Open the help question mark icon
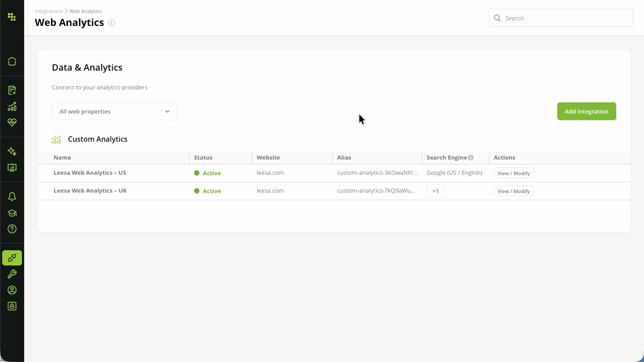Screen dimensions: 644x362 (x=12, y=229)
